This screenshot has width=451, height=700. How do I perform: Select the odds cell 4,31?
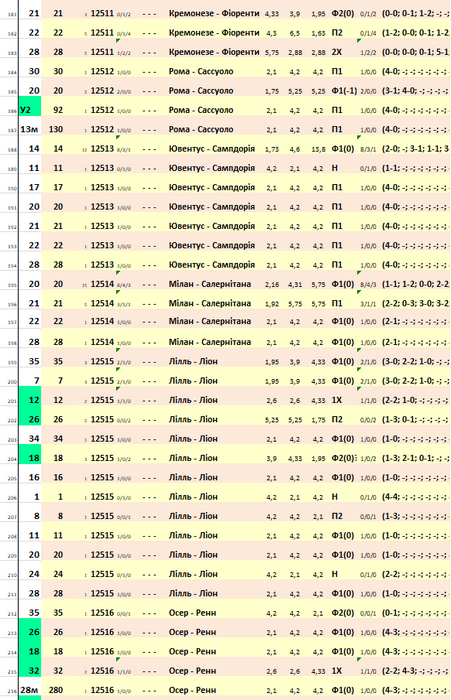(295, 285)
